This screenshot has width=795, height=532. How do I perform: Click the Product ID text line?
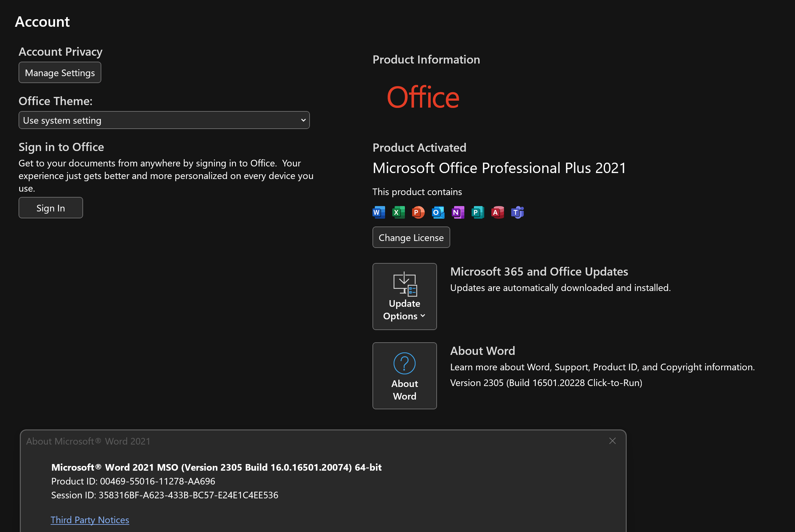point(133,481)
